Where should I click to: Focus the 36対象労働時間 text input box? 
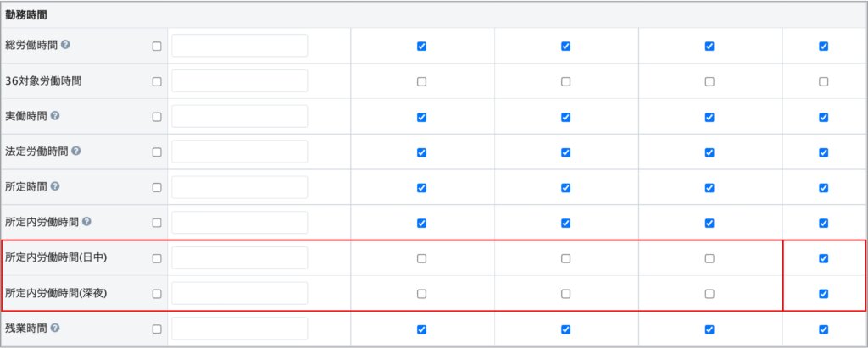tap(239, 81)
